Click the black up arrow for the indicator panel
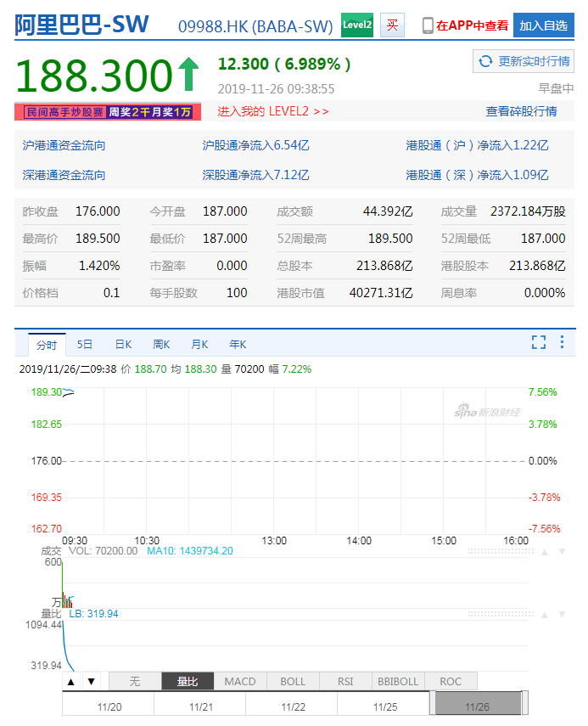The image size is (588, 726). tap(70, 682)
